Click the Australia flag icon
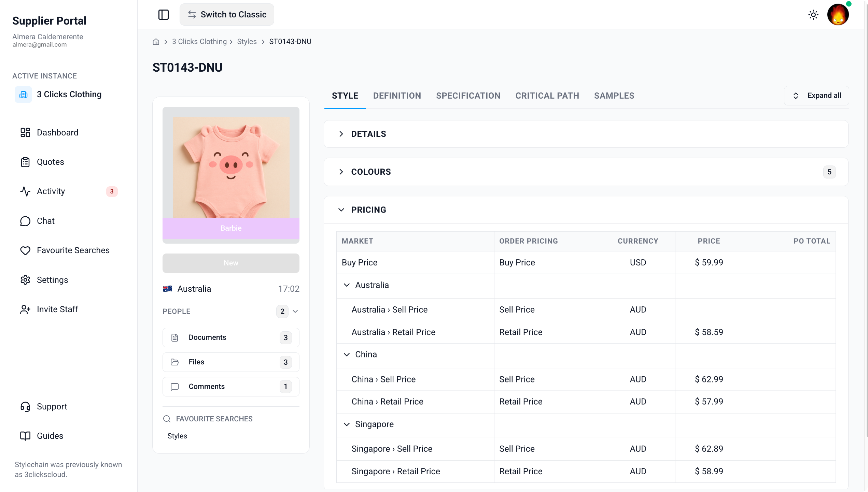868x492 pixels. click(167, 289)
